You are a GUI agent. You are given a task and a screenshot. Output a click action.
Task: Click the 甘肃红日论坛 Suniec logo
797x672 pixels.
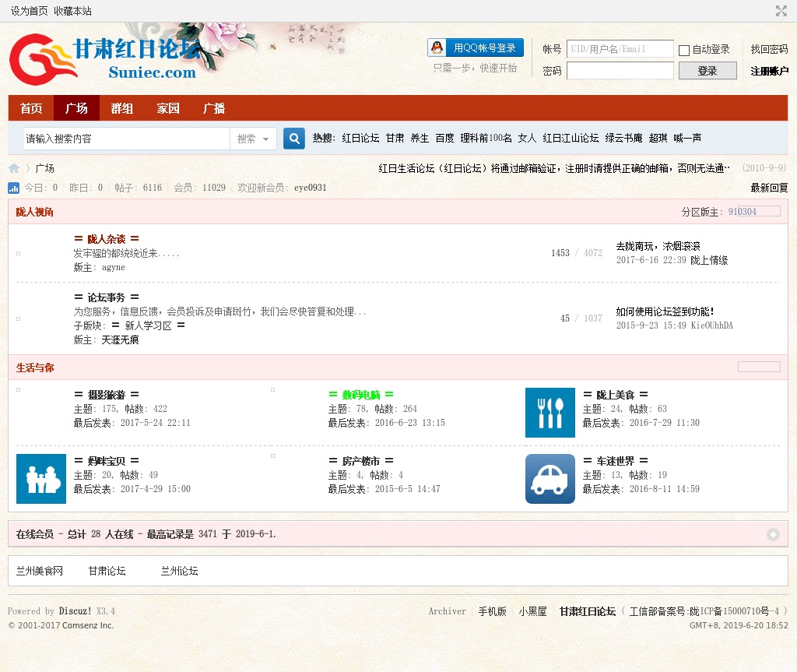(x=104, y=58)
